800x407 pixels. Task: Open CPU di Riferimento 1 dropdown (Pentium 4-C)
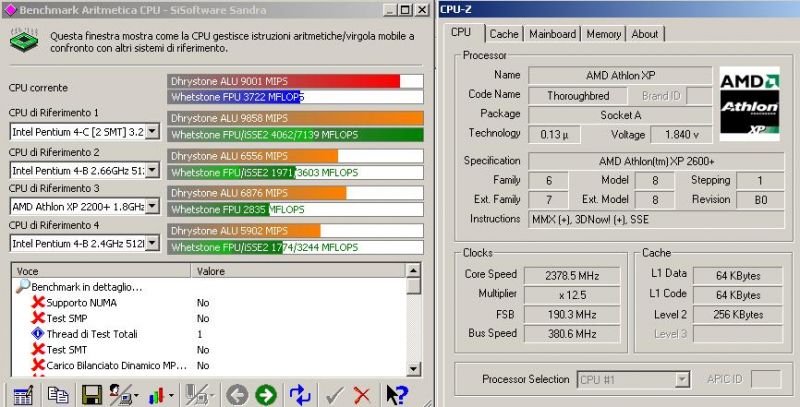coord(152,132)
